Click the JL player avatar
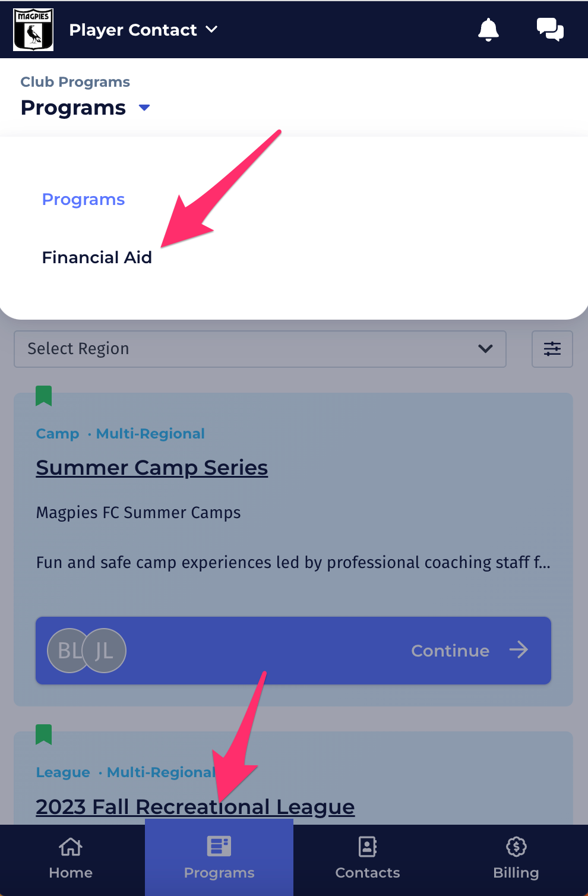This screenshot has width=588, height=896. coord(105,651)
